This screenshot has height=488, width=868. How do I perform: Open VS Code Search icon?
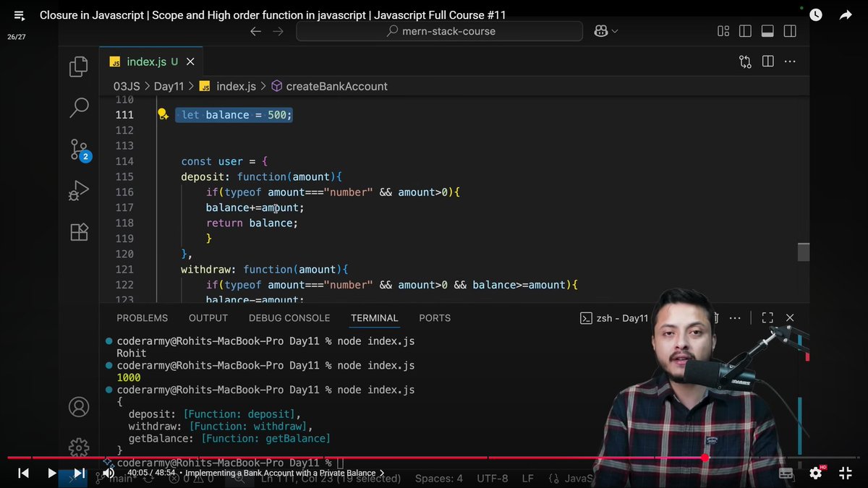tap(79, 108)
